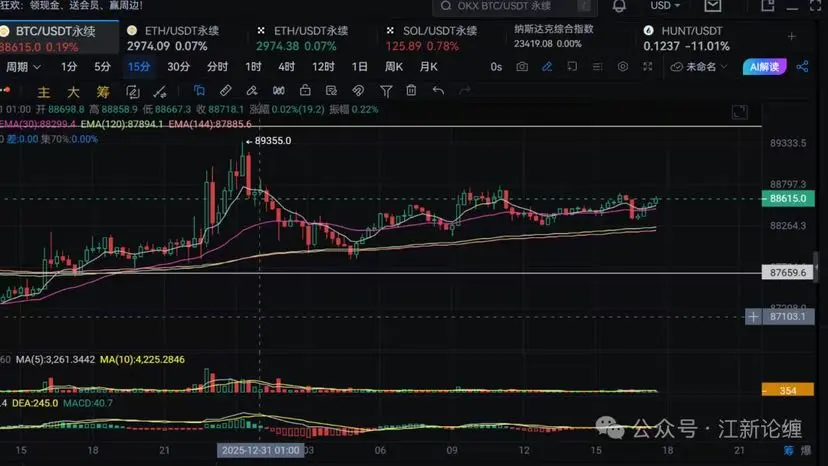Viewport: 828px width, 466px height.
Task: Select the 月K monthly timeframe
Action: point(428,67)
